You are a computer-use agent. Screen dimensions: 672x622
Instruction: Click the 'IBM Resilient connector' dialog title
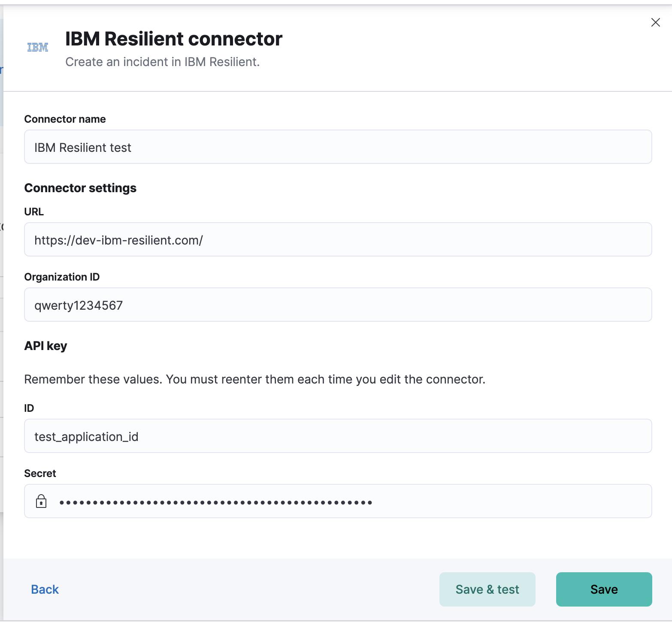pyautogui.click(x=174, y=38)
